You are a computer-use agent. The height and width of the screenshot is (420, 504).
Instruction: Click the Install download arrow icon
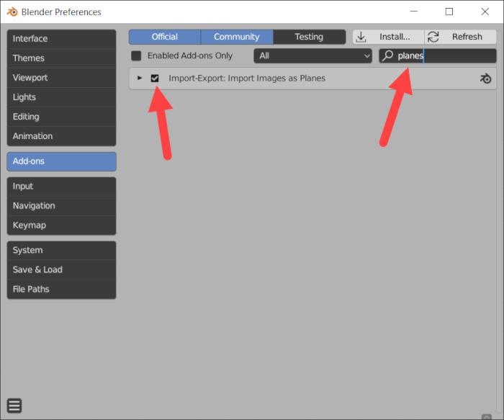point(361,37)
